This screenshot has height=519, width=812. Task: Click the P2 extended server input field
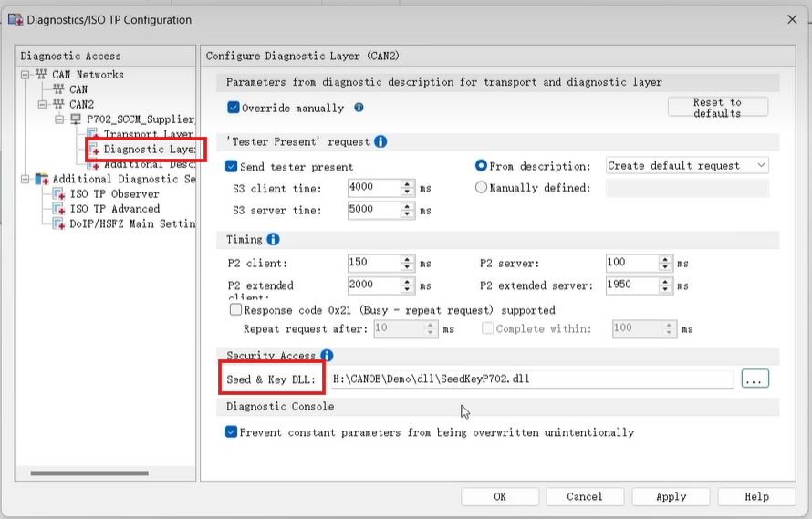click(632, 285)
